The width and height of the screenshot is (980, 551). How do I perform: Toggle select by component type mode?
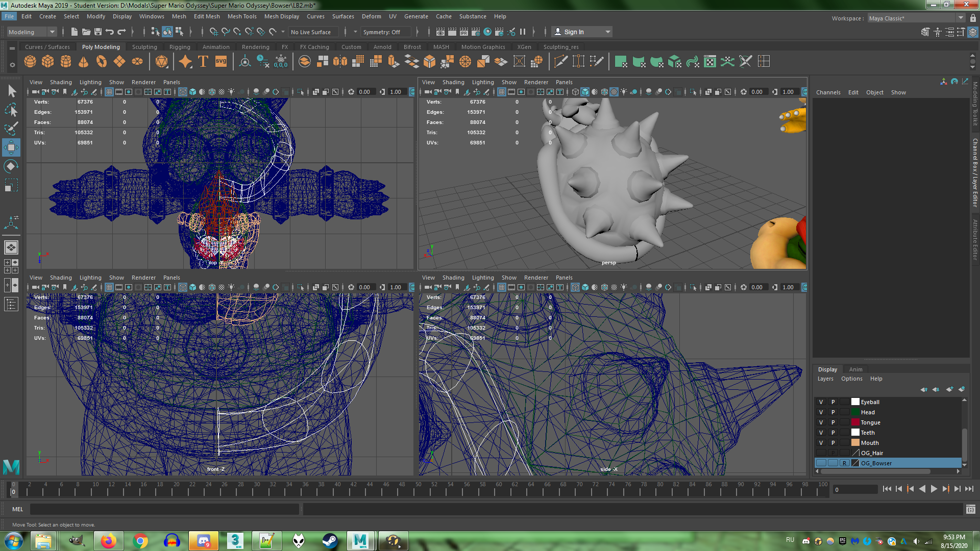point(179,32)
